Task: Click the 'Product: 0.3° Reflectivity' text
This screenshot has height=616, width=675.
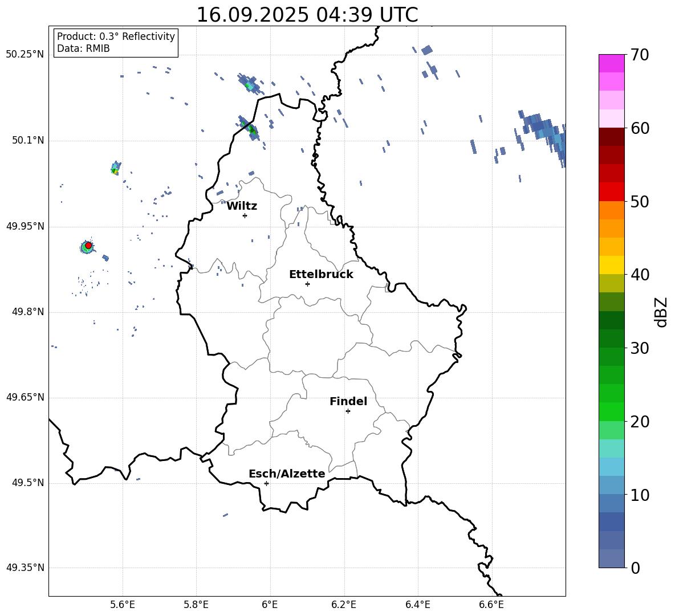Action: click(116, 36)
